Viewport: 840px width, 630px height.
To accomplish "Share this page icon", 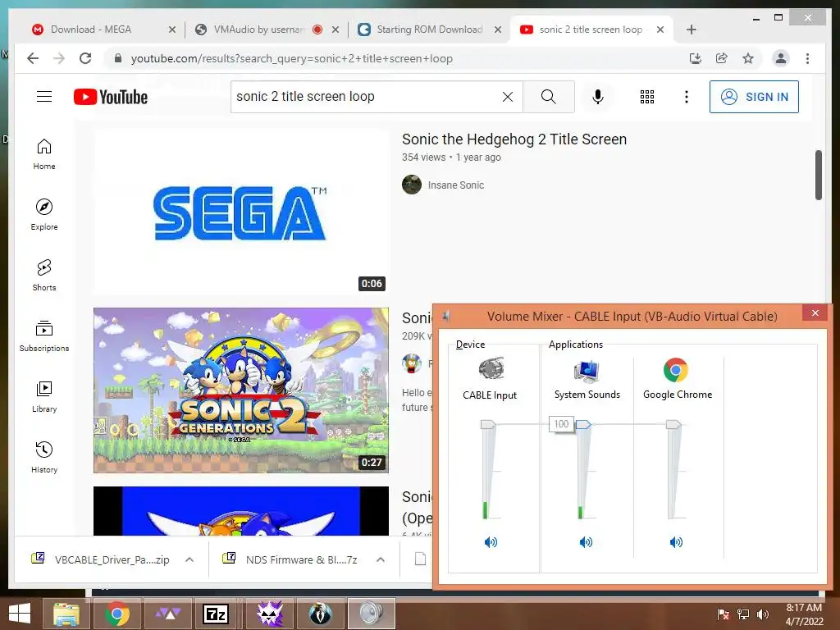I will pos(722,58).
